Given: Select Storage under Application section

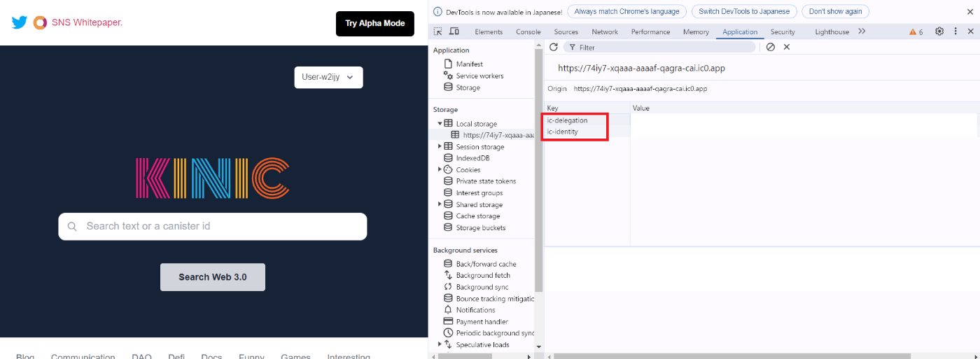Looking at the screenshot, I should (468, 87).
